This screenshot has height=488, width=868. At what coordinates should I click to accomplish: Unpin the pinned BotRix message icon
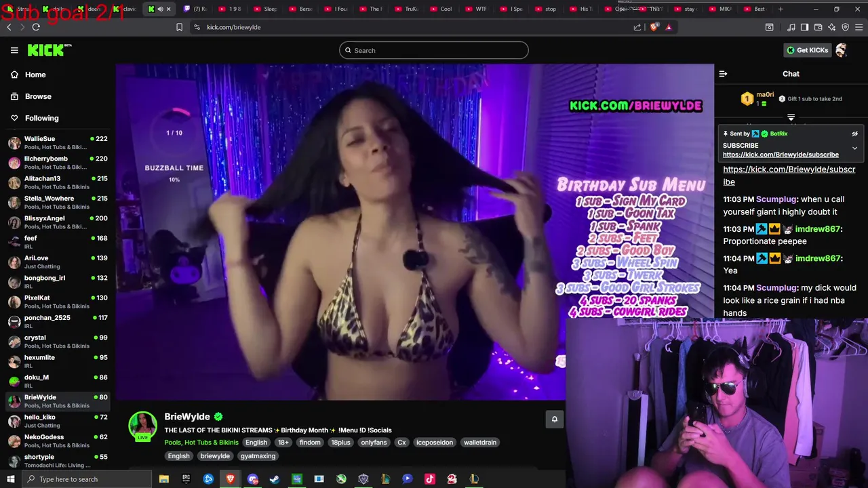pyautogui.click(x=854, y=134)
